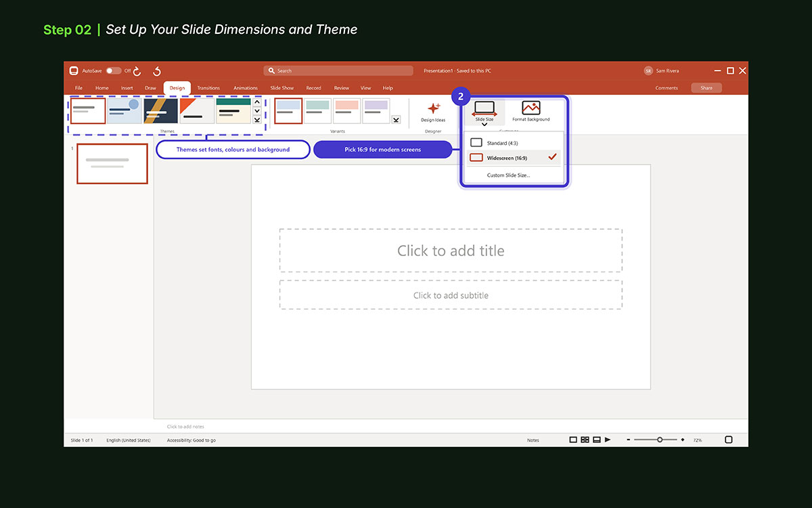The image size is (812, 508).
Task: Click the Search box in title bar
Action: pyautogui.click(x=338, y=70)
